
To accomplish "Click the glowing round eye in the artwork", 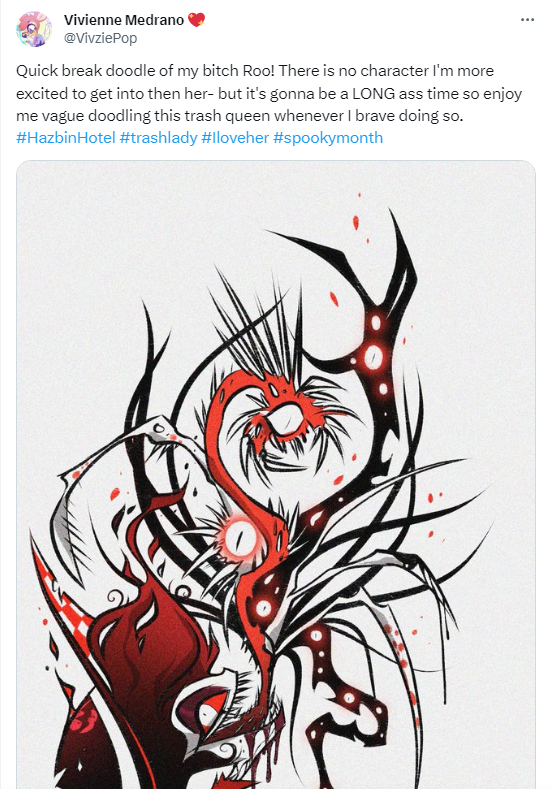I will point(235,538).
